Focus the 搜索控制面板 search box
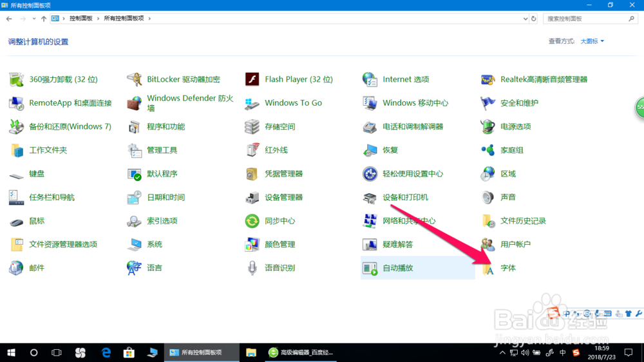Image resolution: width=644 pixels, height=362 pixels. pyautogui.click(x=590, y=19)
